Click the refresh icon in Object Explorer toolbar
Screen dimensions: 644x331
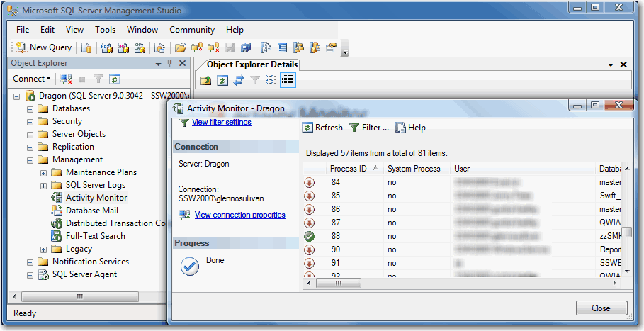click(x=115, y=79)
